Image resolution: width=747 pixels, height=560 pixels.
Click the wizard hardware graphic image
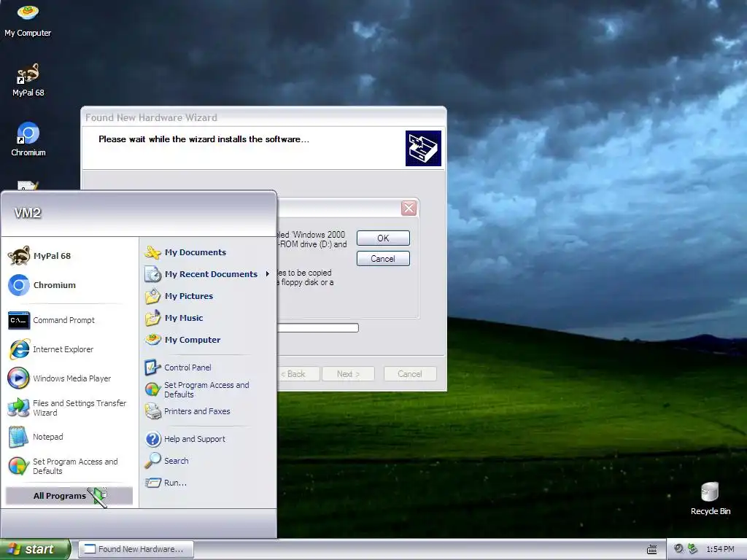tap(423, 148)
